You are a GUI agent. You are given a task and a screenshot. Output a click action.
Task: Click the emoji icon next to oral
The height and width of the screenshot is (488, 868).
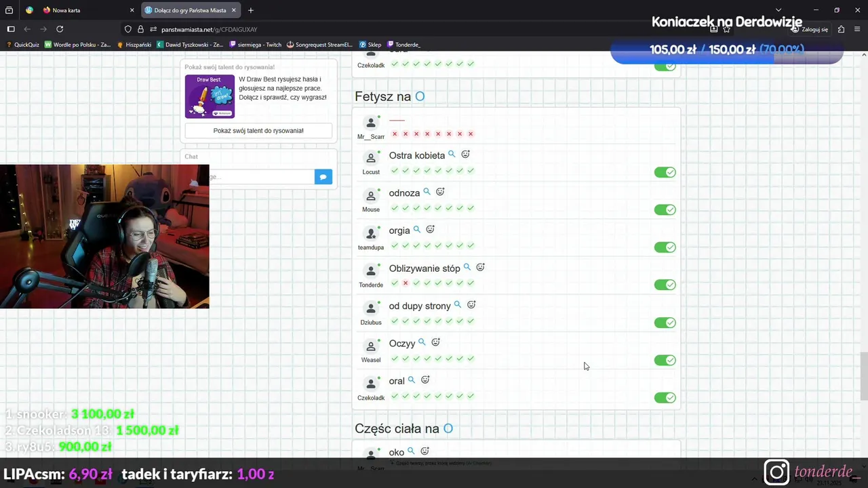point(425,380)
